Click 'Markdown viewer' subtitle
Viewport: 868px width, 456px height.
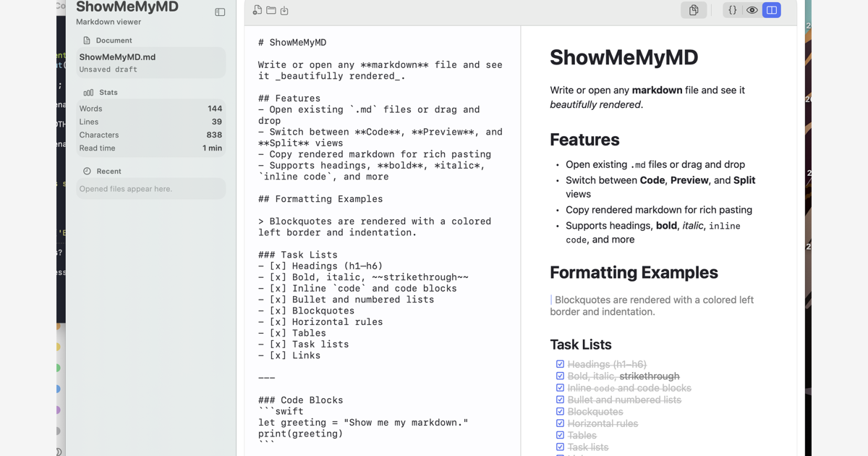[109, 22]
